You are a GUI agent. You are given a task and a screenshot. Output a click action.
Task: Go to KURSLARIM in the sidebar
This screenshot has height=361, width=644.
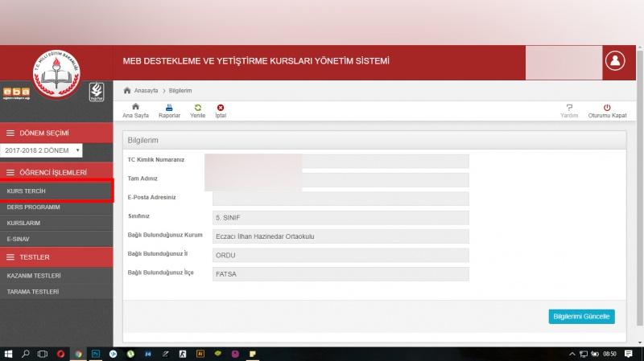tap(24, 223)
